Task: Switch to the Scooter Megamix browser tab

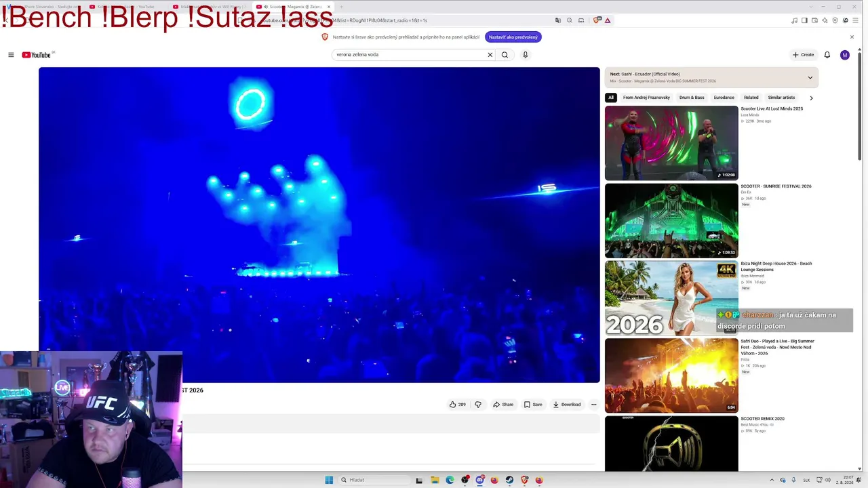Action: click(x=293, y=7)
